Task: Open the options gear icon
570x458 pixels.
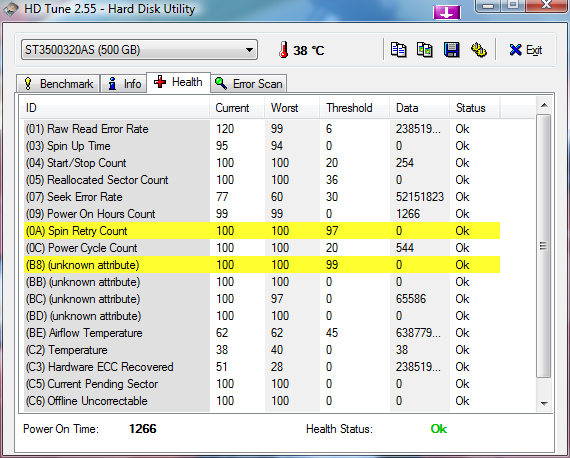Action: (479, 50)
